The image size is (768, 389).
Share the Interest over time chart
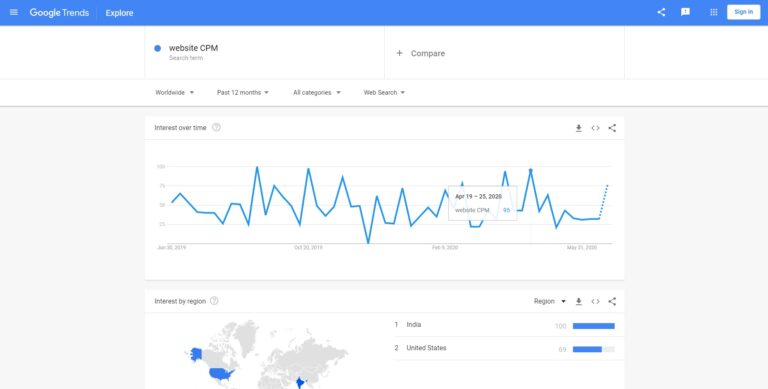612,128
